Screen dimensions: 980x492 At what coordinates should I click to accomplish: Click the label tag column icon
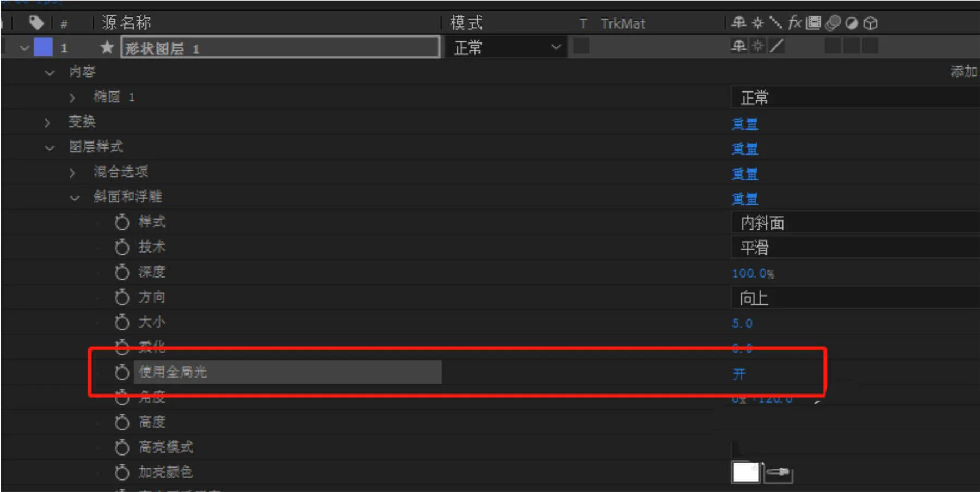(36, 23)
